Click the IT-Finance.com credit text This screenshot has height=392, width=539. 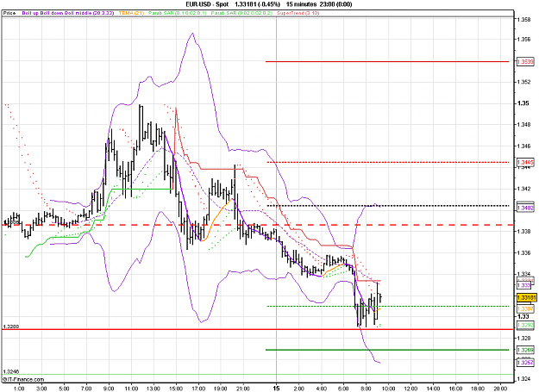(23, 379)
